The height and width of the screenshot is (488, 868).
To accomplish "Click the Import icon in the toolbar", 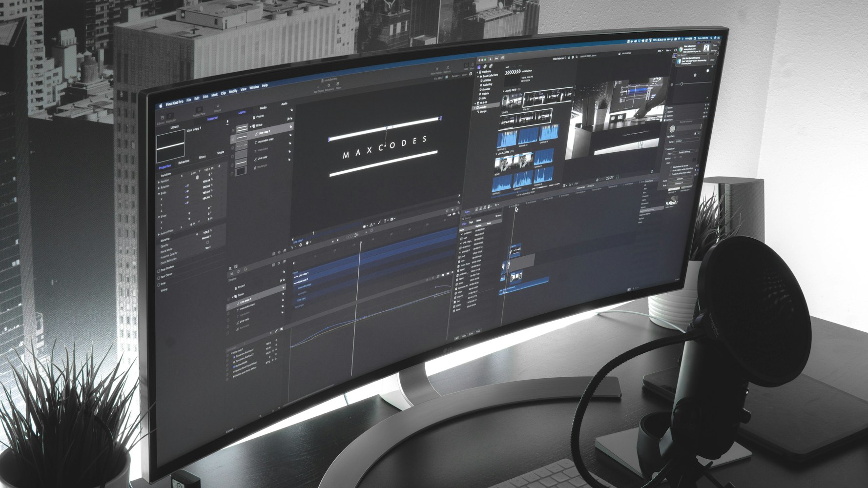I will coord(218,106).
